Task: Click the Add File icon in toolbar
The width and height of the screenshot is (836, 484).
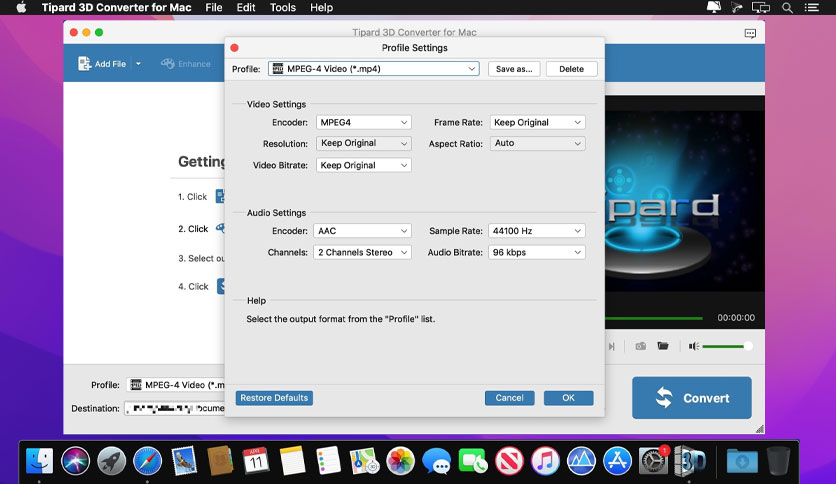Action: click(x=84, y=63)
